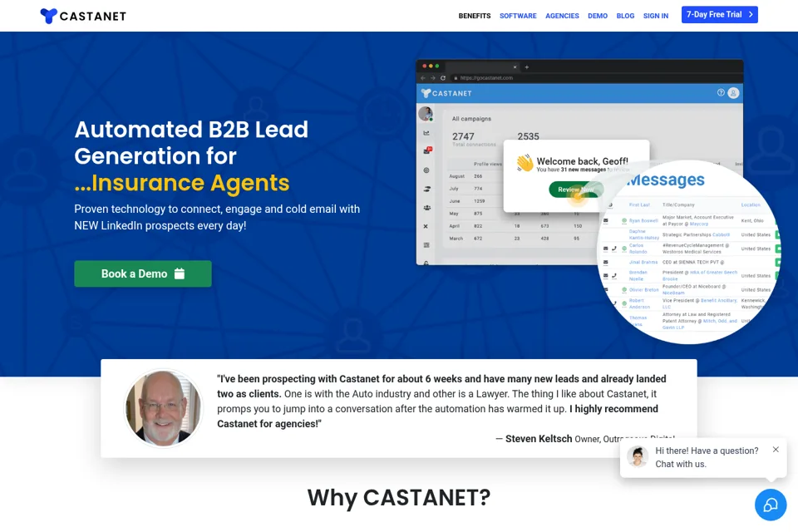
Task: Click the calendar icon on Book a Demo
Action: click(x=180, y=273)
